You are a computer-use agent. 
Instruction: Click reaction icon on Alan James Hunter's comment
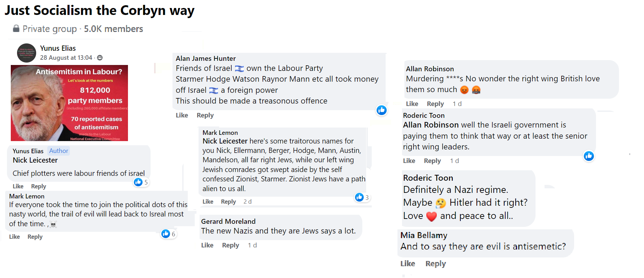[381, 110]
